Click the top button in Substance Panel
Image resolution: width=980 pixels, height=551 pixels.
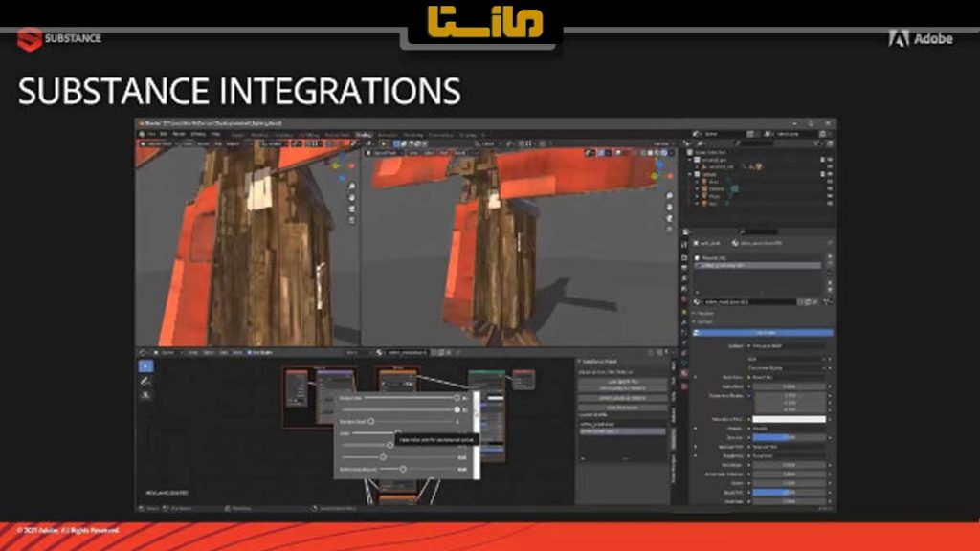[622, 381]
